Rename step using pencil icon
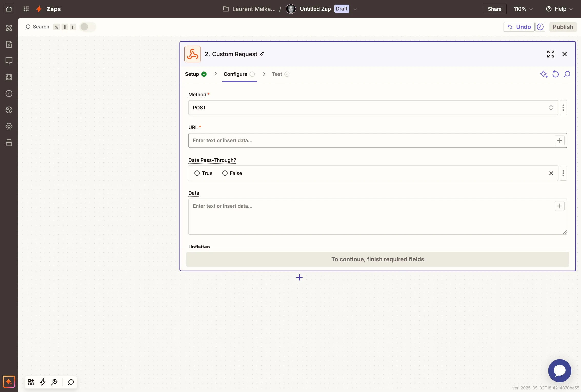Viewport: 581px width, 392px height. click(262, 54)
